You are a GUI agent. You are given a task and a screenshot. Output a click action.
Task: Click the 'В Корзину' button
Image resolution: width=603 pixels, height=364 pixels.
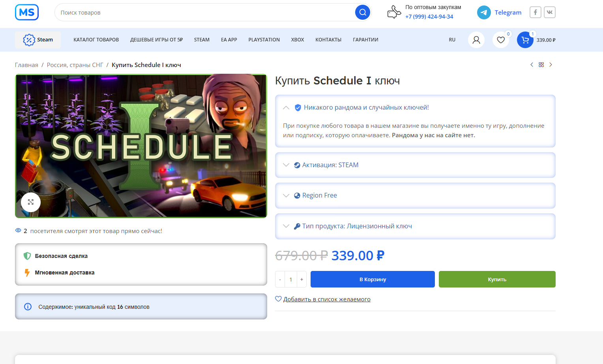coord(372,279)
